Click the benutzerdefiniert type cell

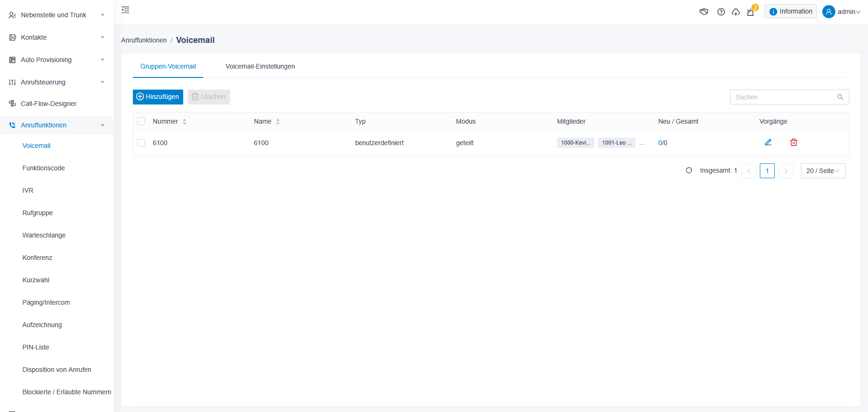[x=379, y=143]
